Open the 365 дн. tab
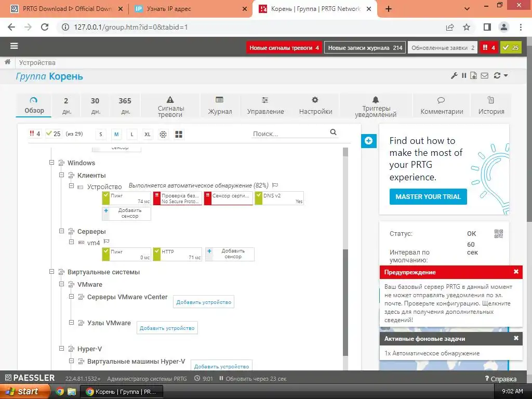The width and height of the screenshot is (532, 399). 125,105
